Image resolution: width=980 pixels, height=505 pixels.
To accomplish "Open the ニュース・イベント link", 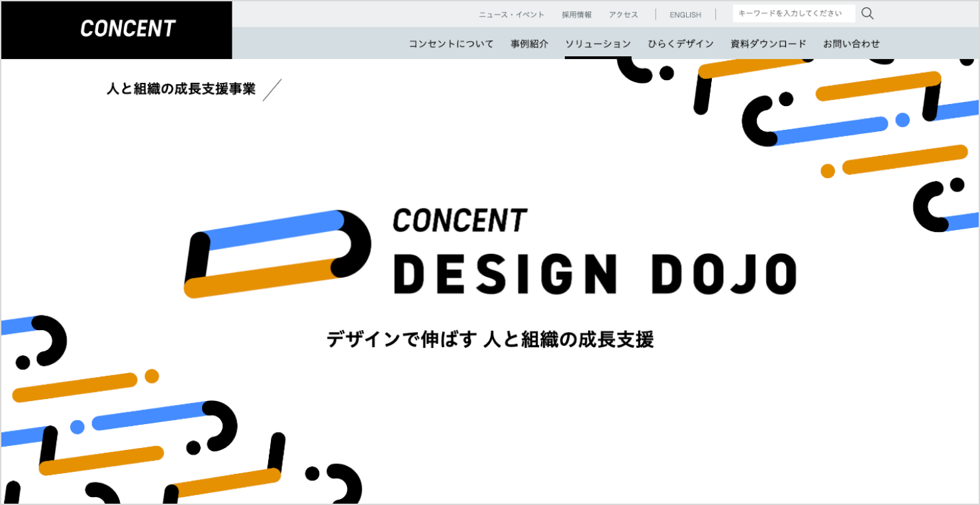I will tap(512, 15).
